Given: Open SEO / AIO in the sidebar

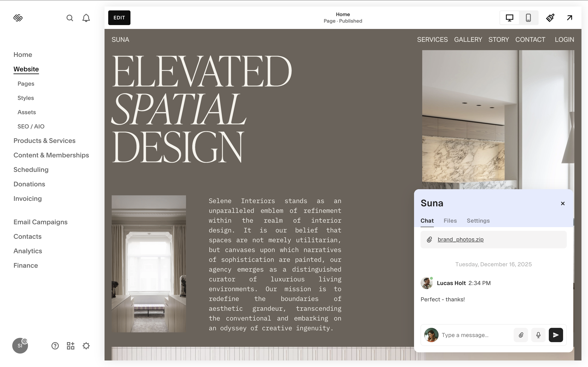Looking at the screenshot, I should point(31,126).
